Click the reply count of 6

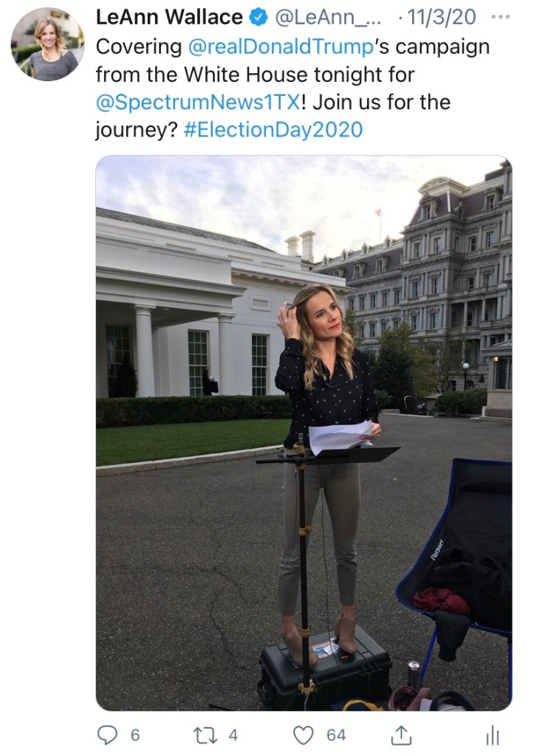click(134, 735)
